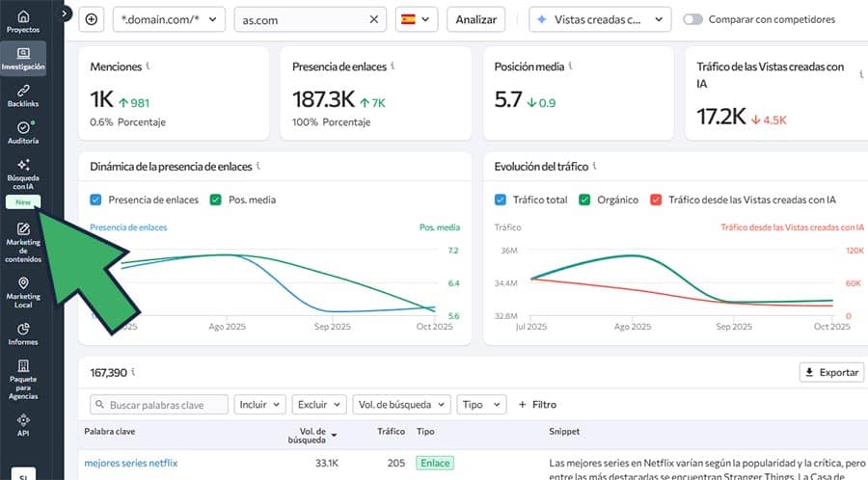The width and height of the screenshot is (868, 480).
Task: Open Proyectos from the sidebar
Action: pyautogui.click(x=23, y=21)
